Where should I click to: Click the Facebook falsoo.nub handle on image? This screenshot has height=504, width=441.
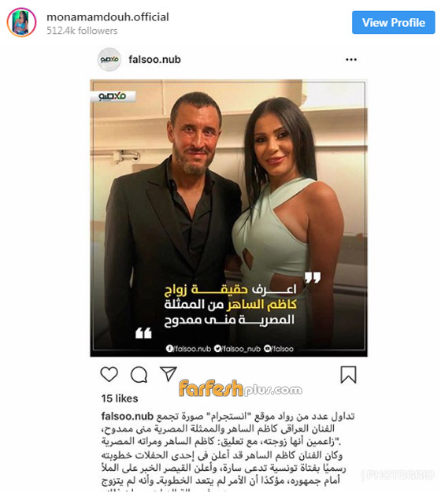pos(188,348)
